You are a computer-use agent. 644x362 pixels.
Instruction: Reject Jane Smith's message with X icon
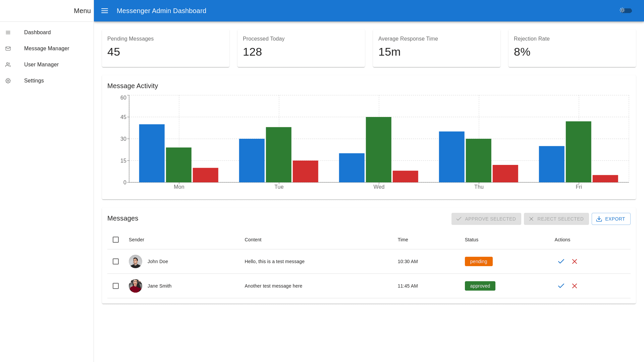pyautogui.click(x=575, y=286)
